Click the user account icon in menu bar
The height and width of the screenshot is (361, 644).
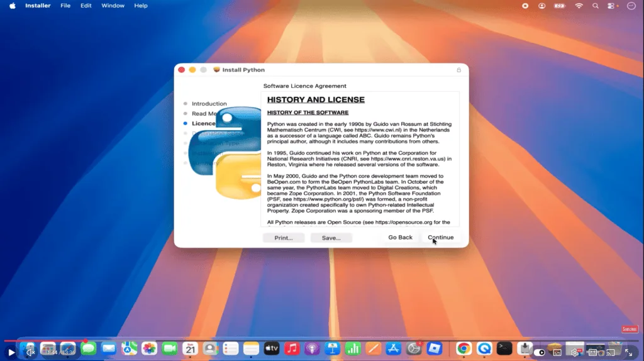click(541, 6)
